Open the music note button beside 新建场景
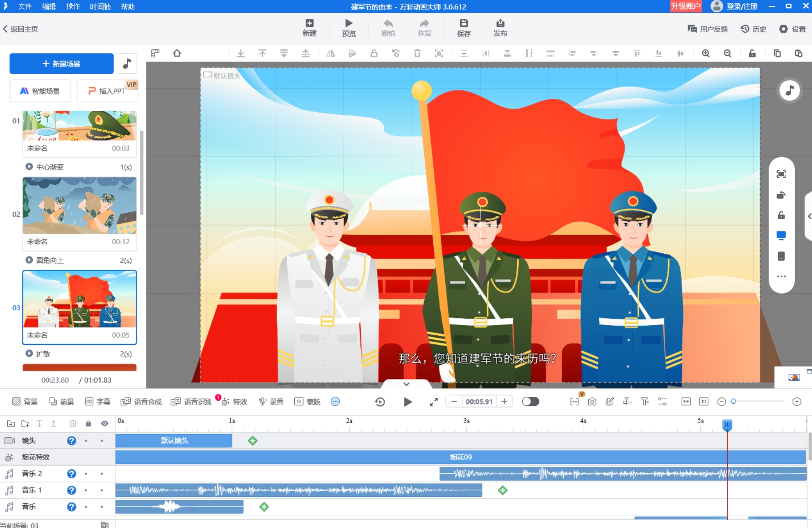 127,63
